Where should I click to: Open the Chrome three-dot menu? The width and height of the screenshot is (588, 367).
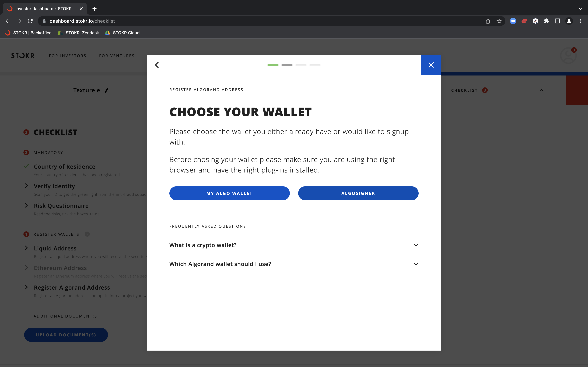coord(580,21)
